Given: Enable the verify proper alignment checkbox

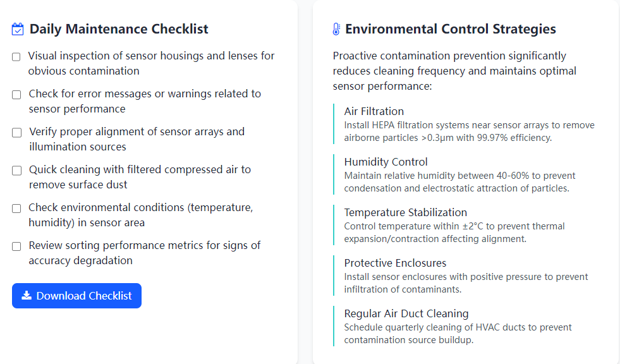Looking at the screenshot, I should [x=16, y=133].
